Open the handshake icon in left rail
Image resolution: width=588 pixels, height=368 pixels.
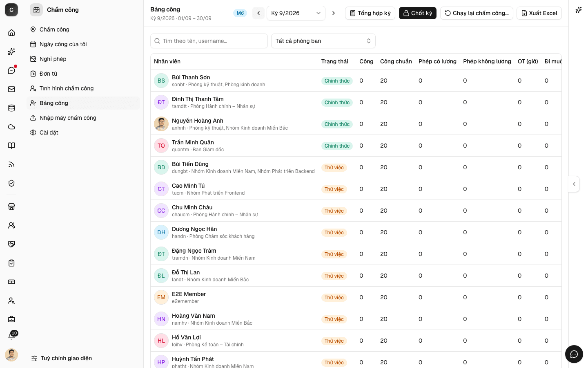11,244
